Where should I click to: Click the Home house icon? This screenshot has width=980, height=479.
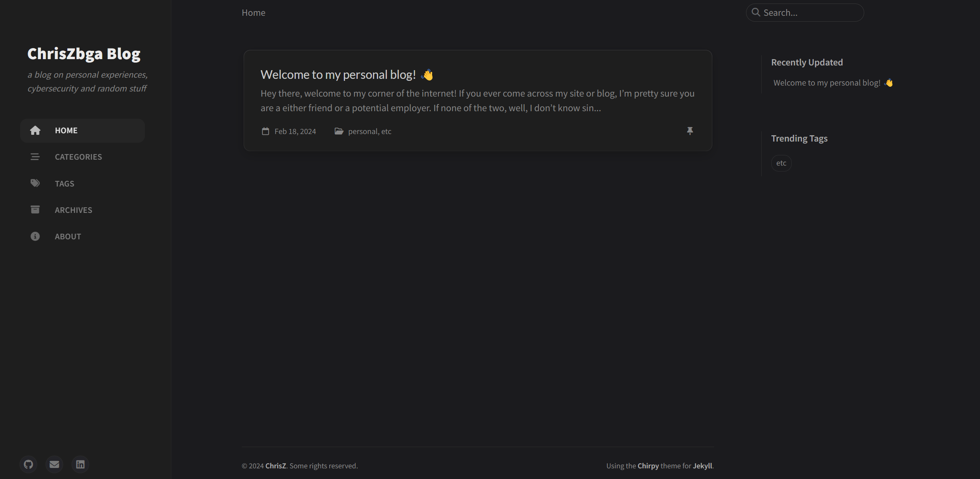[35, 130]
